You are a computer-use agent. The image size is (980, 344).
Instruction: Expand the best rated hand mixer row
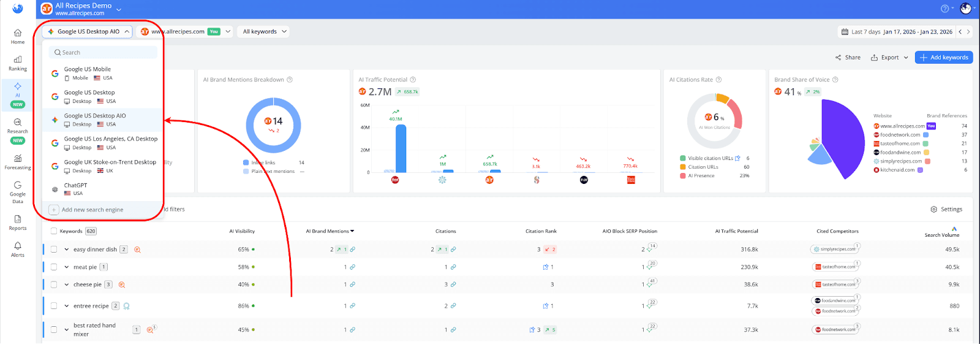[x=67, y=329]
